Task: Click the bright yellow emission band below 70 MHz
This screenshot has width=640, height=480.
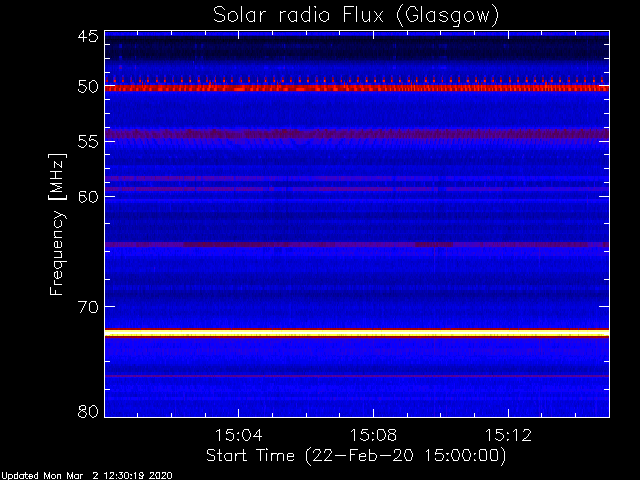Action: click(x=357, y=333)
